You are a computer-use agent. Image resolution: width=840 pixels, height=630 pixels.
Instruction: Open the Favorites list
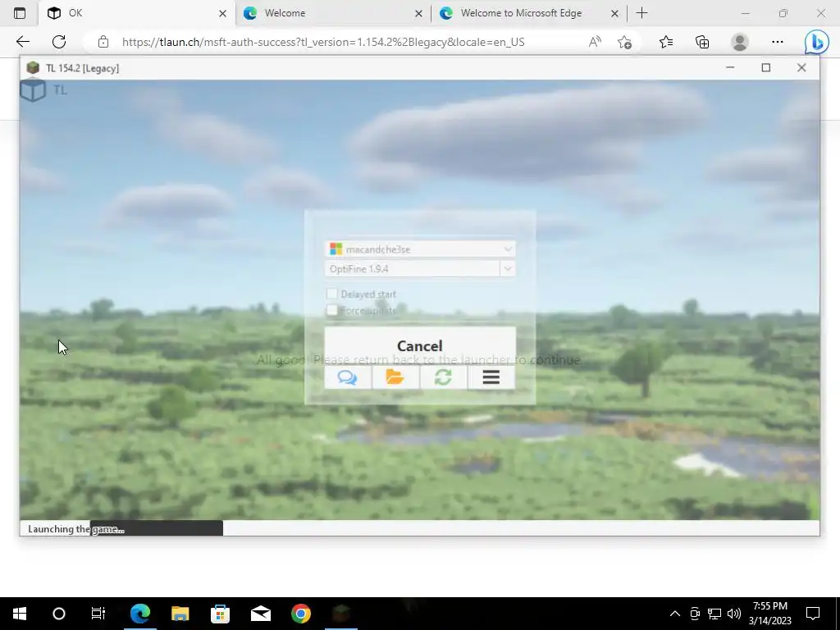(666, 42)
